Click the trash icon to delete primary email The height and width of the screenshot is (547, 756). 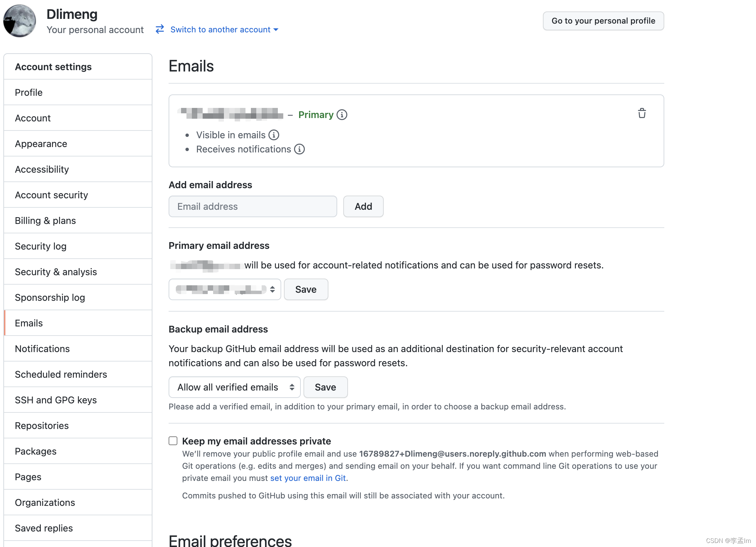pyautogui.click(x=642, y=113)
